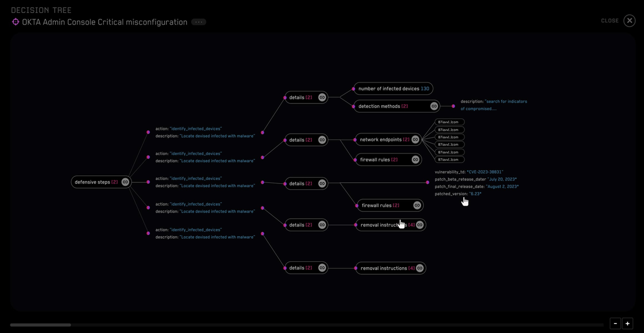Click link icon on network endpoints node
This screenshot has width=644, height=333.
[415, 140]
